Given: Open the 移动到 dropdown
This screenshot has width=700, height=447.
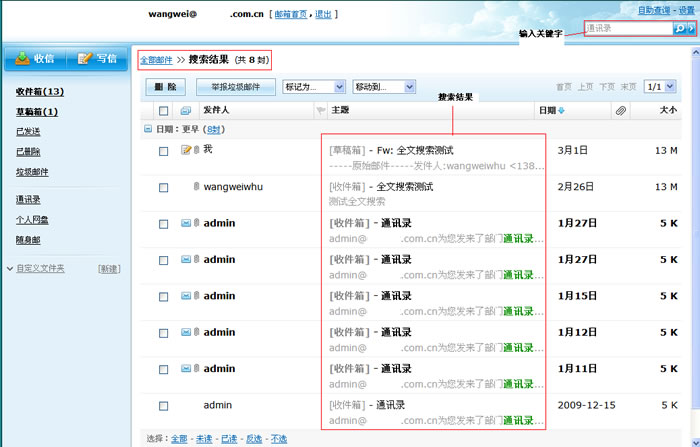Looking at the screenshot, I should click(x=383, y=87).
